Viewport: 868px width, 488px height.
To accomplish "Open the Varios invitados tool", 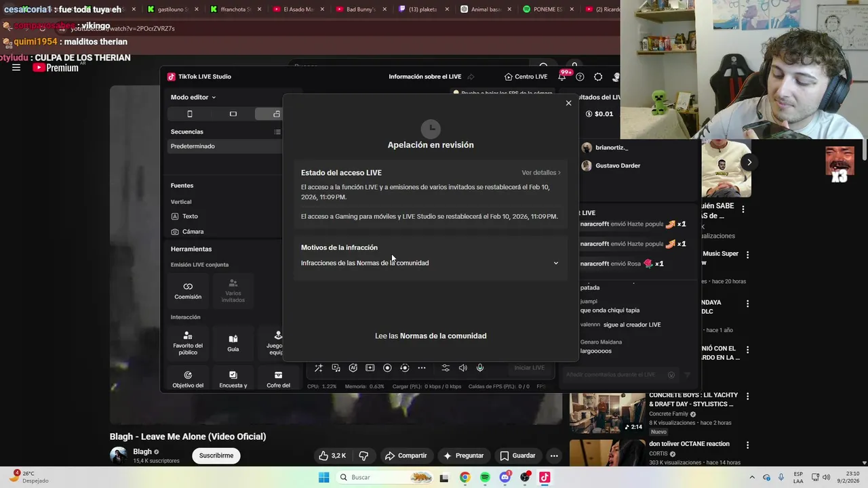I will pos(233,291).
